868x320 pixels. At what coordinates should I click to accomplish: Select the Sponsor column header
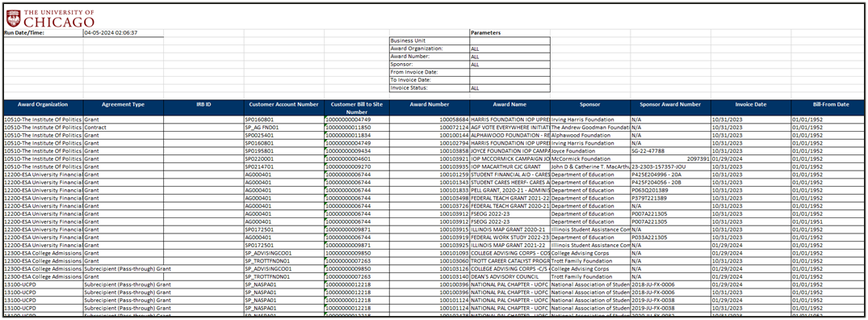pyautogui.click(x=590, y=104)
